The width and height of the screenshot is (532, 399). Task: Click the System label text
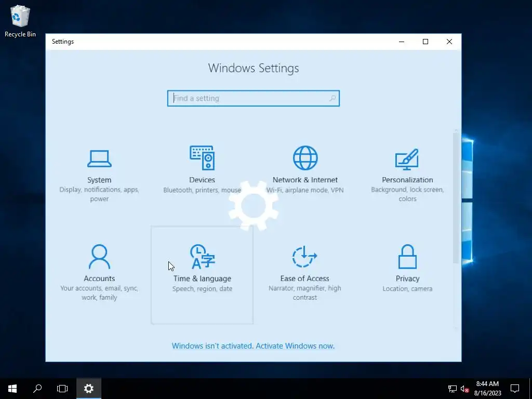99,180
